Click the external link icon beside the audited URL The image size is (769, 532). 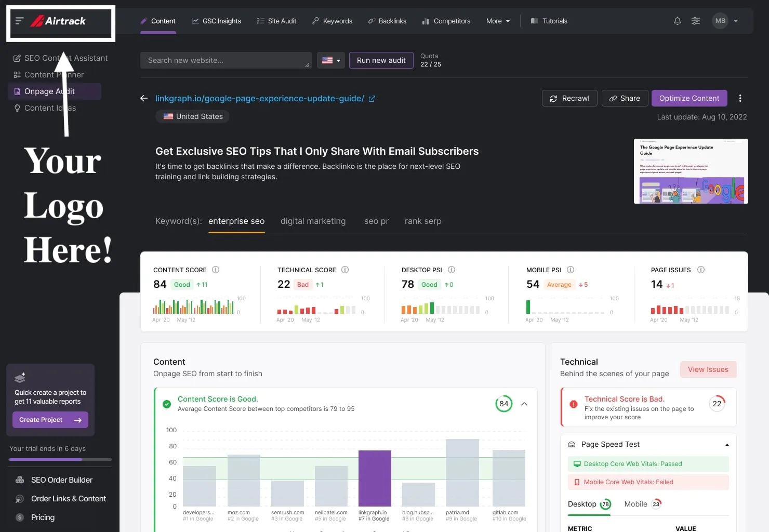(x=372, y=98)
